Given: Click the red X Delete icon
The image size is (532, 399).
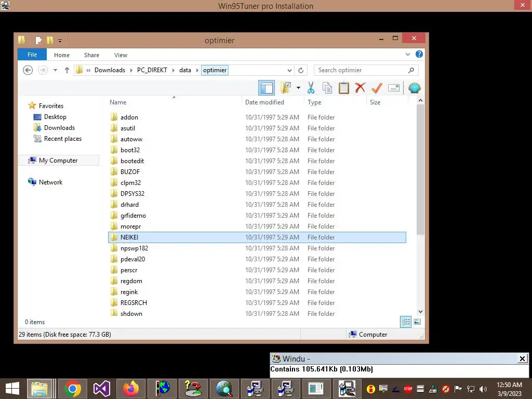Looking at the screenshot, I should click(361, 88).
